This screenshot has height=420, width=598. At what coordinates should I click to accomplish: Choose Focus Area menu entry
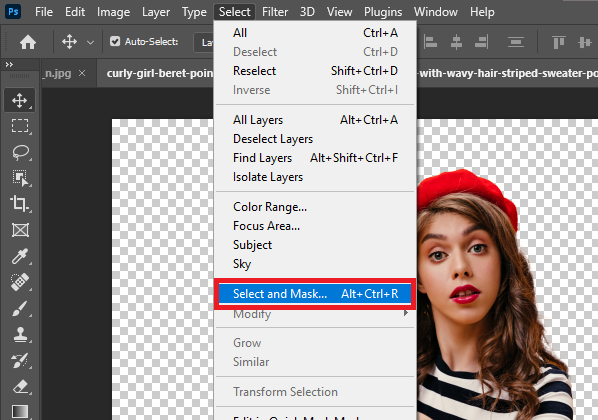[x=315, y=226]
